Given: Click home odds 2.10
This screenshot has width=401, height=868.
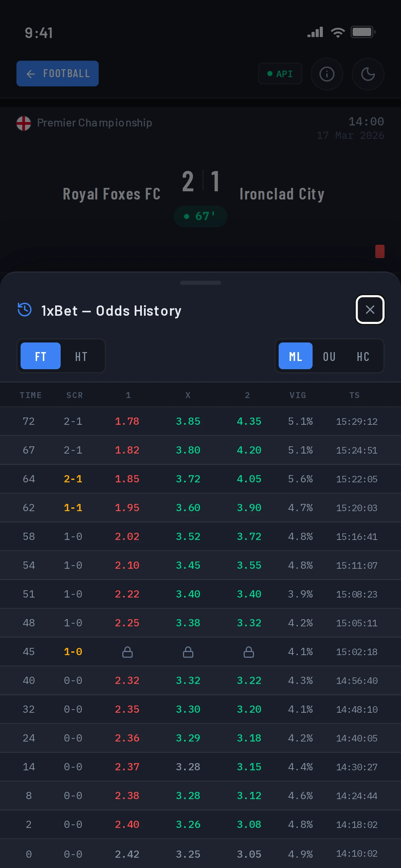Looking at the screenshot, I should pos(127,565).
